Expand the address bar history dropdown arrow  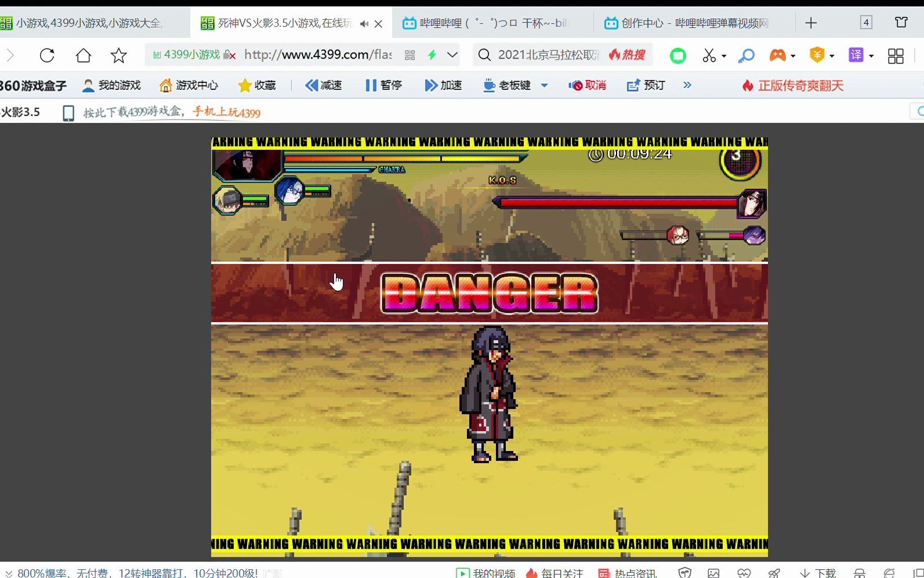point(452,55)
